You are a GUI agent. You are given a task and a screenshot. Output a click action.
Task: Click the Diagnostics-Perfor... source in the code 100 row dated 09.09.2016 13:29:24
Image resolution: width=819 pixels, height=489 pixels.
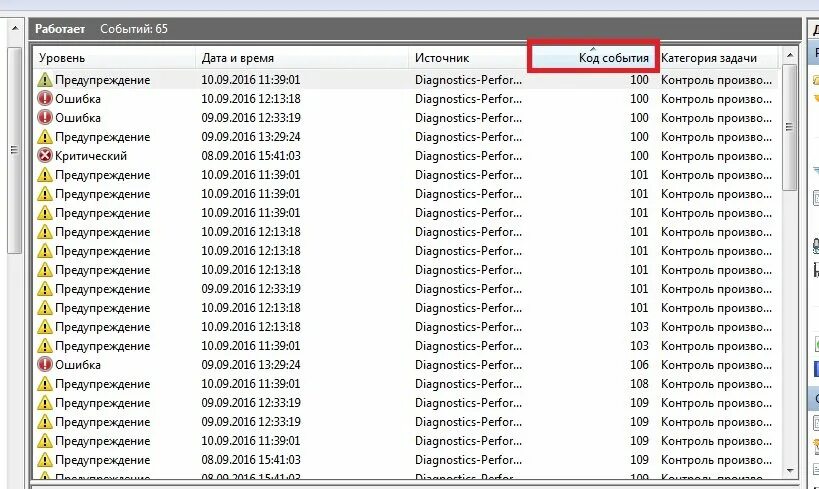point(468,137)
